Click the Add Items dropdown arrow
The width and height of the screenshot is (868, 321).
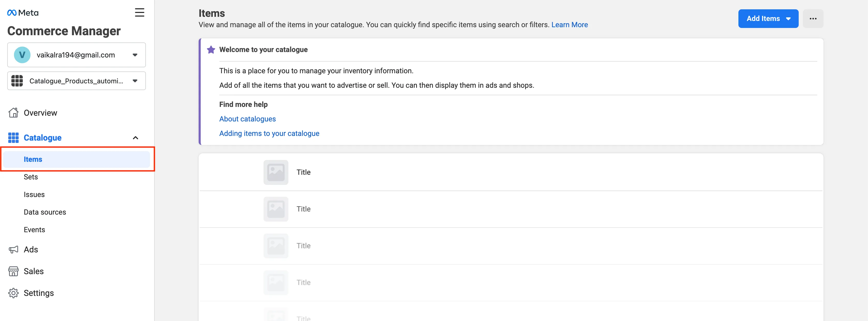pyautogui.click(x=788, y=19)
